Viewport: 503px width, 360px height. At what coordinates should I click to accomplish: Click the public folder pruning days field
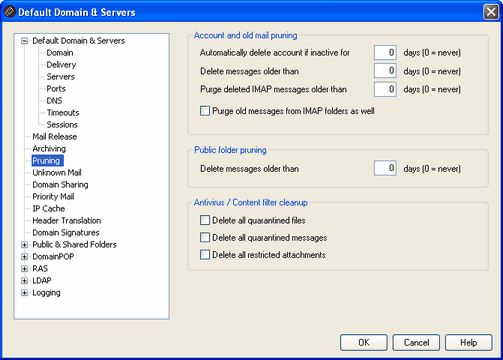tap(385, 168)
